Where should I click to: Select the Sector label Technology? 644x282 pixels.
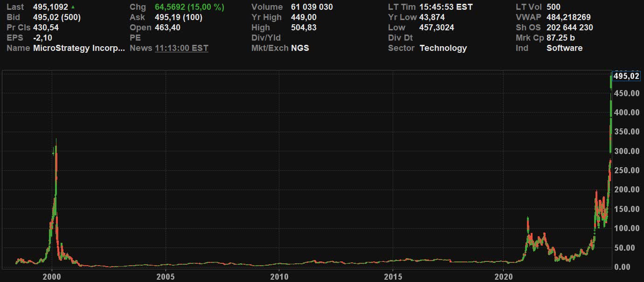point(443,48)
